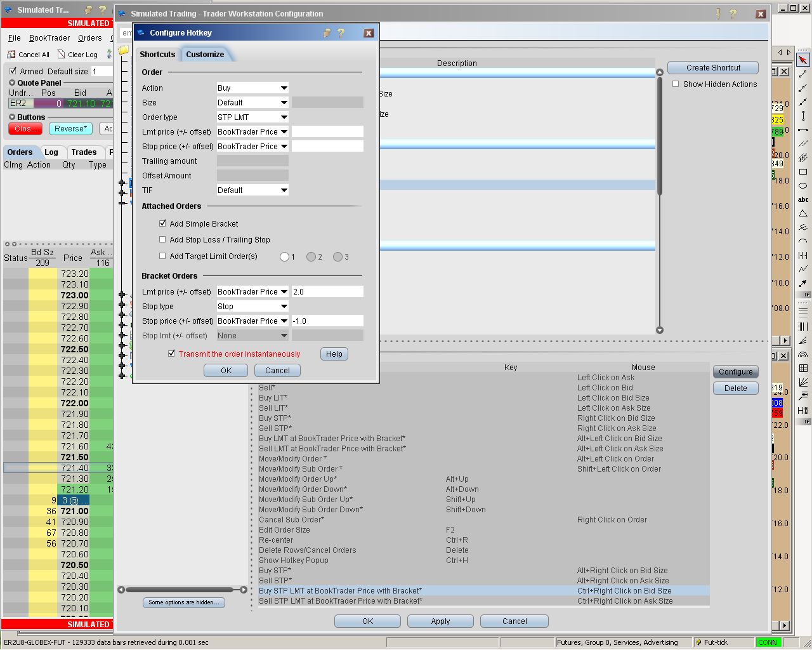Toggle Transmit the order instantaneously checkbox
The image size is (812, 650).
click(171, 354)
